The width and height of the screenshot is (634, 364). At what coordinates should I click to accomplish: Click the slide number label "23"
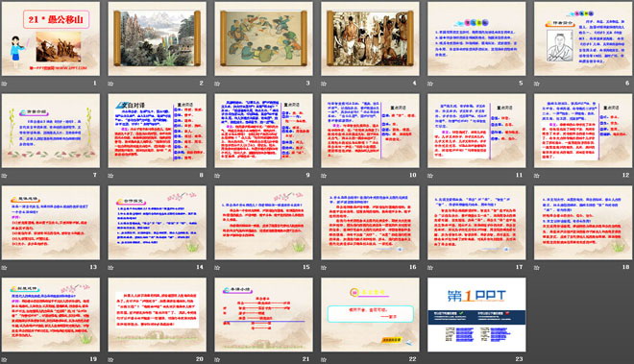click(519, 358)
